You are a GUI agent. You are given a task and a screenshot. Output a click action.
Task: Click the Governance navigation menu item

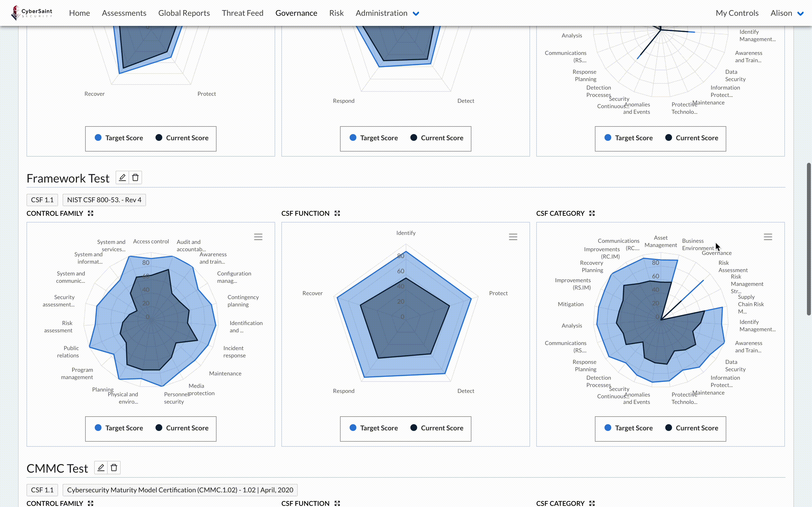(296, 13)
